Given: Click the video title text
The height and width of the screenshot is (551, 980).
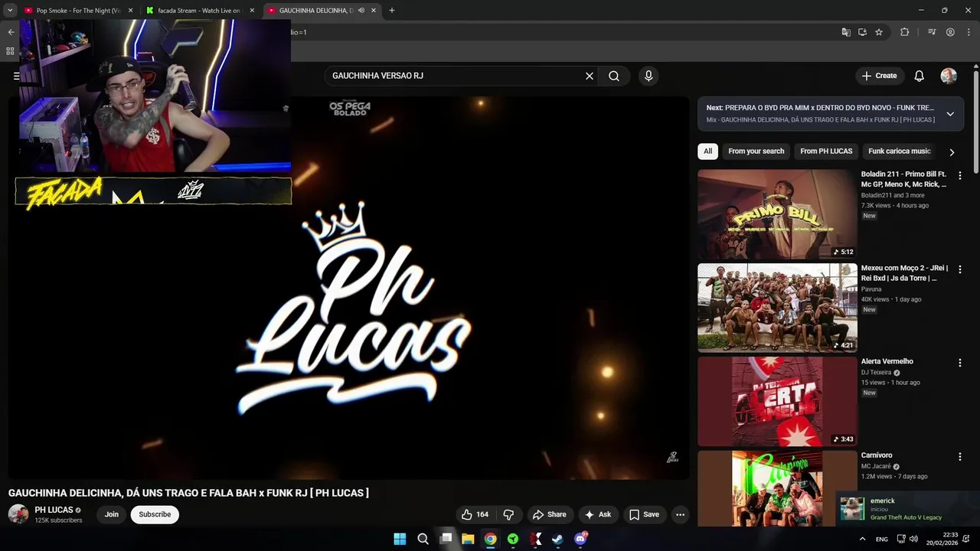Looking at the screenshot, I should [x=188, y=493].
